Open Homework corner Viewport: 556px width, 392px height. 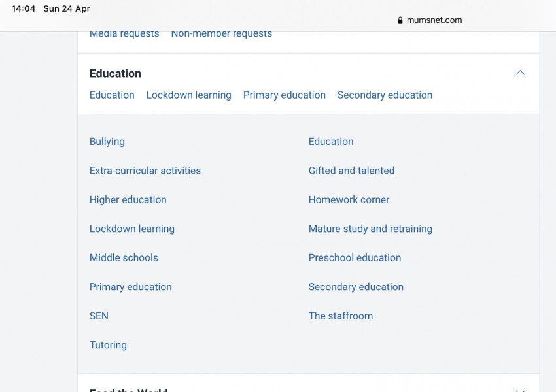(x=349, y=199)
